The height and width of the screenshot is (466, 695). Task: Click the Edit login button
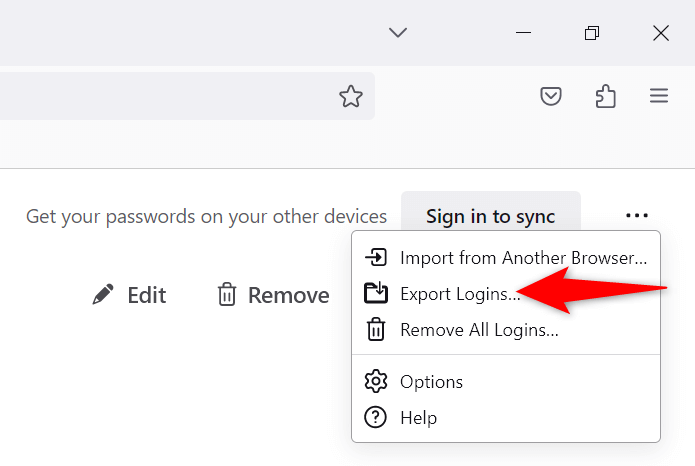point(129,295)
